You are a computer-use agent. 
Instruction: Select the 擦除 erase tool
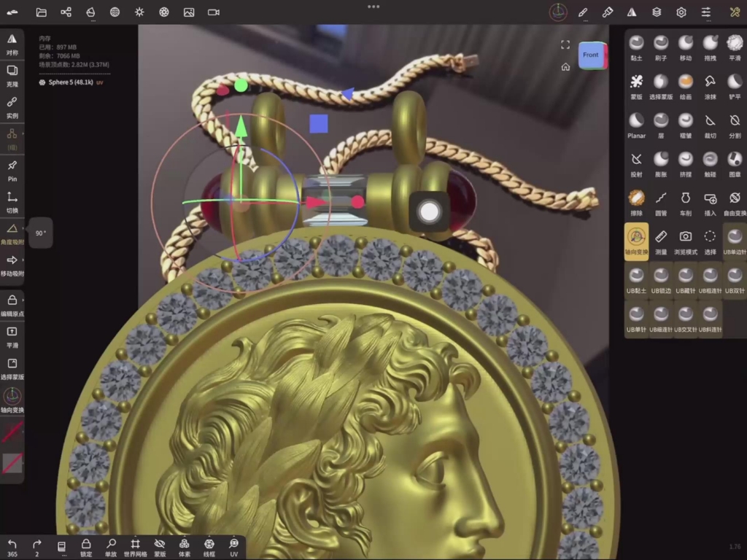coord(636,203)
